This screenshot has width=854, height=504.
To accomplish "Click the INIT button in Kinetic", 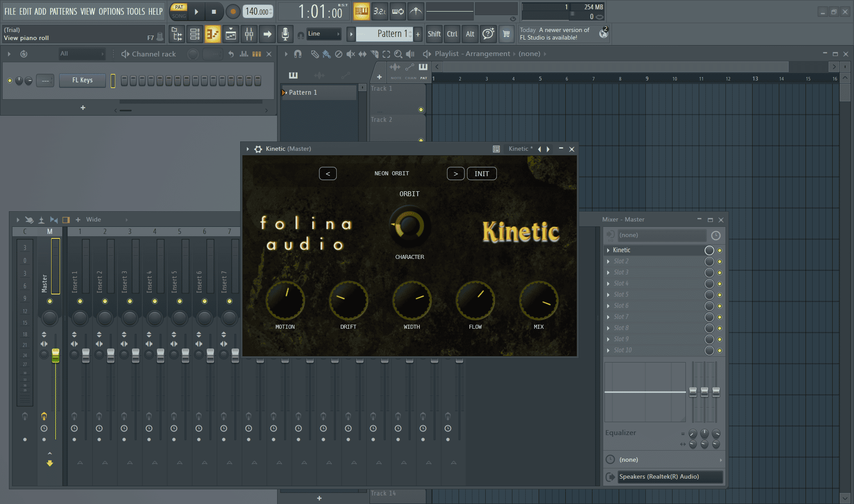I will pos(482,174).
